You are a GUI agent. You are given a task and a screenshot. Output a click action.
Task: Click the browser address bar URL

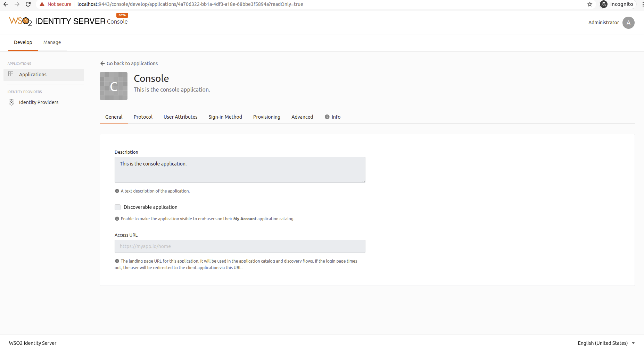(x=190, y=4)
